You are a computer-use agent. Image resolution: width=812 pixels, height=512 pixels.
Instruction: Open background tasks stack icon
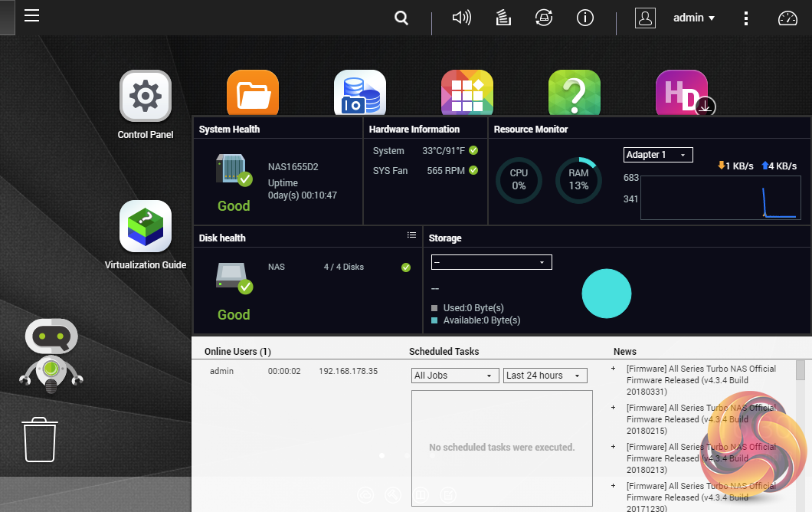503,18
